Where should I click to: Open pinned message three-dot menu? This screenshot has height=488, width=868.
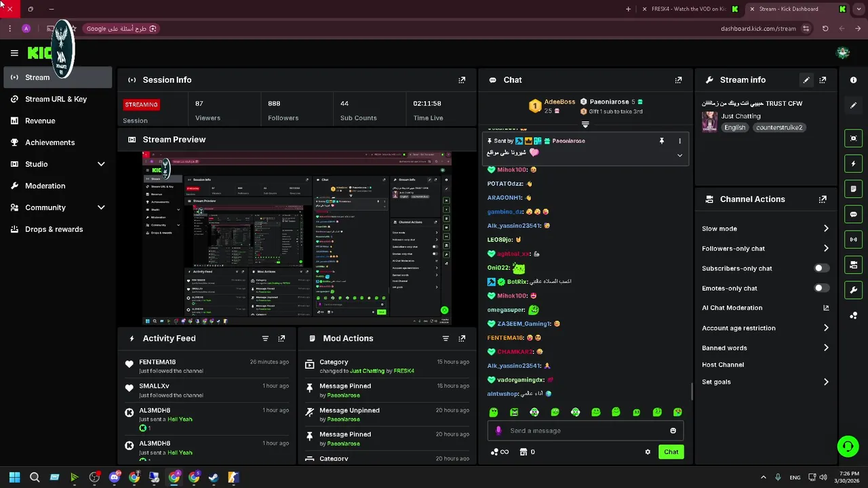tap(679, 141)
